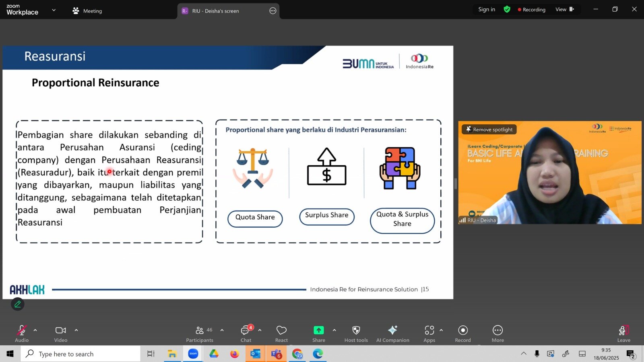The image size is (644, 362).
Task: Click Leave meeting
Action: click(x=624, y=333)
